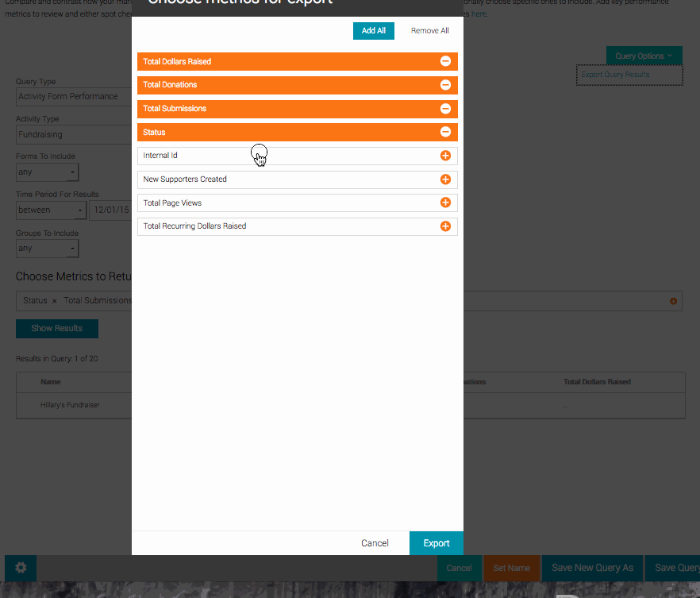
Task: Click Add All button
Action: (x=374, y=31)
